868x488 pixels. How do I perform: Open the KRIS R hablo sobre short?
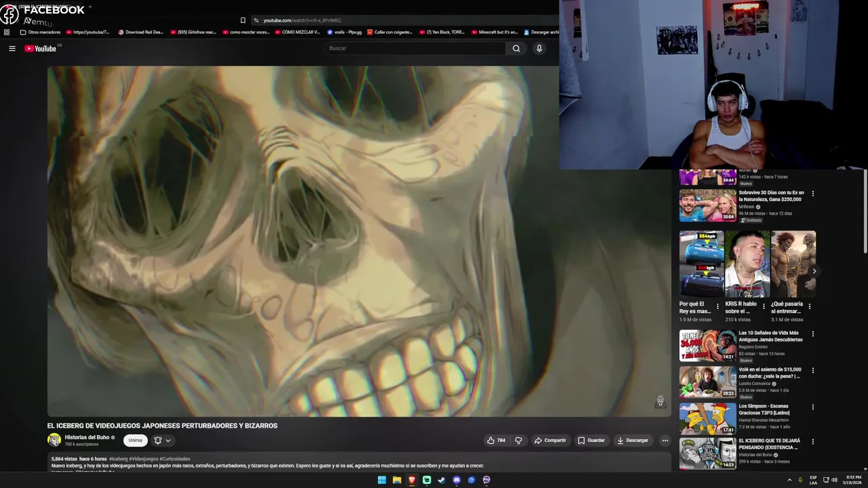point(747,264)
